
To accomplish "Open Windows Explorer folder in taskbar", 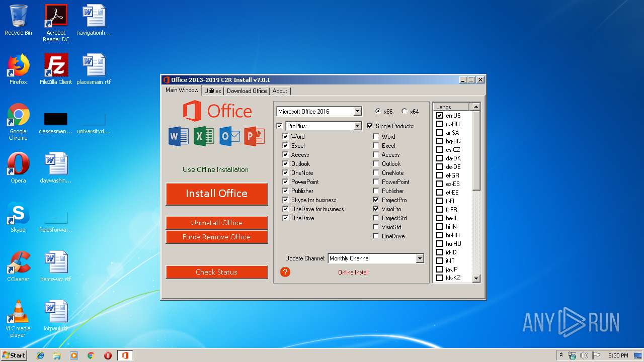I will (x=57, y=355).
